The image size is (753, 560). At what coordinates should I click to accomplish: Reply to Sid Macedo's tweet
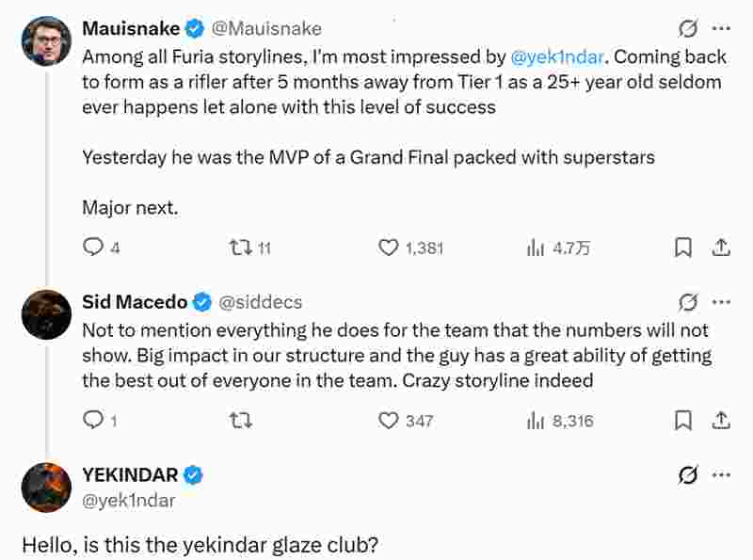(x=93, y=421)
